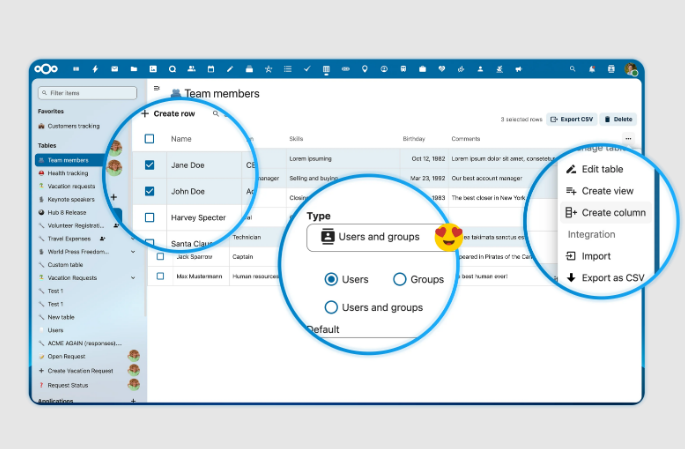The width and height of the screenshot is (685, 449).
Task: Click the avatar next to Open Request
Action: 134,356
